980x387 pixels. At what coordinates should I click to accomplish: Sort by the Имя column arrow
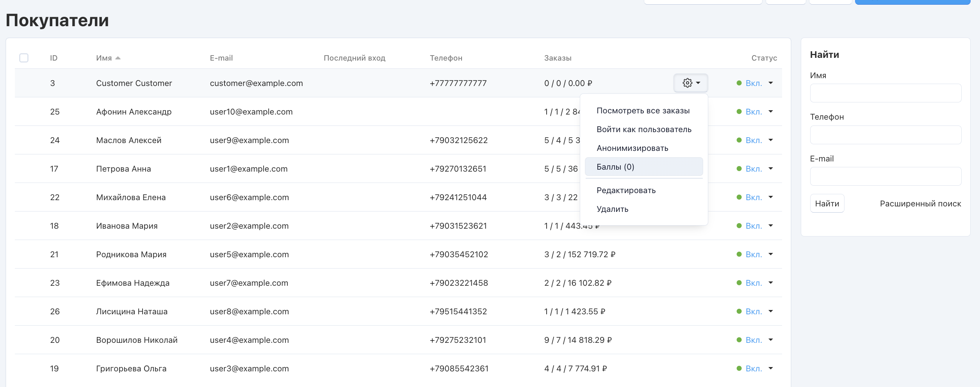118,58
